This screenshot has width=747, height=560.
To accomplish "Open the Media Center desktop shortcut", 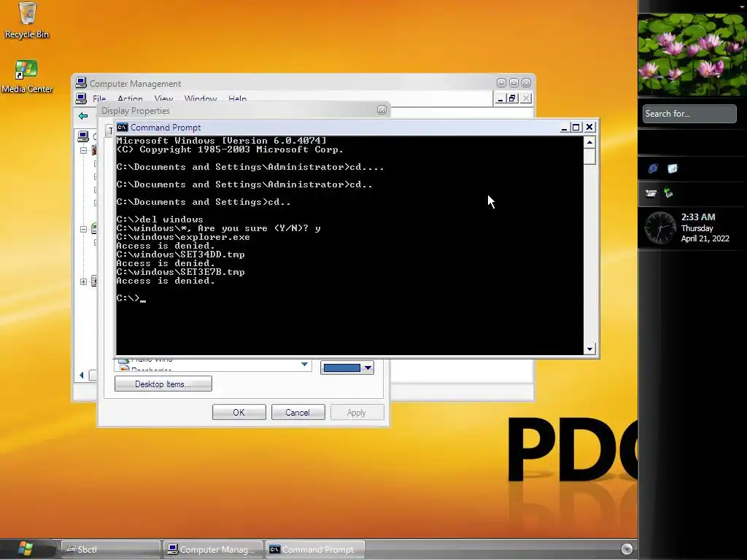I will click(x=27, y=77).
